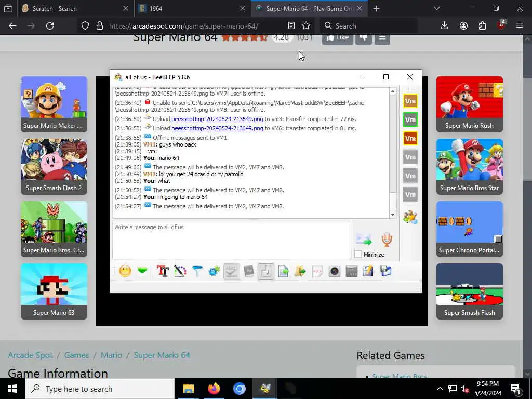This screenshot has height=399, width=532.
Task: Save the chat with the floppy disk icon
Action: pyautogui.click(x=386, y=271)
